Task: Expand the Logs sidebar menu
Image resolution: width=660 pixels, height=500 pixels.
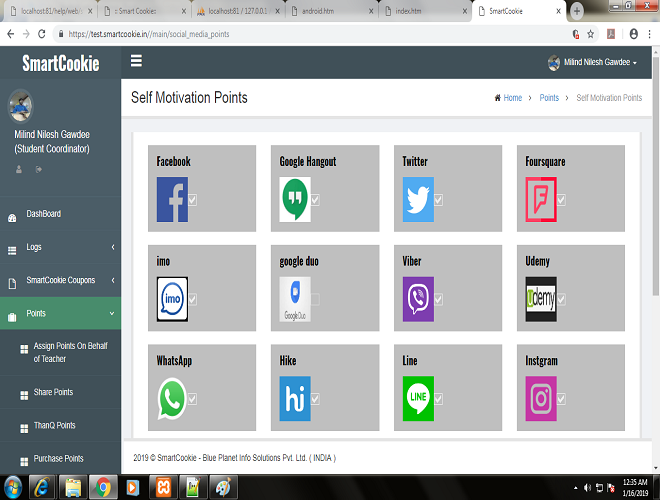Action: coord(60,247)
